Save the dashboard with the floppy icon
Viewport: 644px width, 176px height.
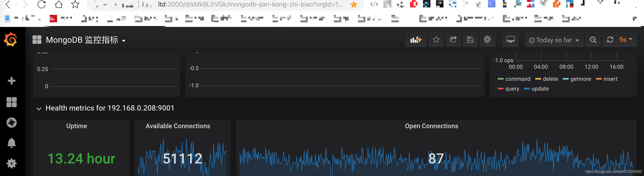[470, 39]
